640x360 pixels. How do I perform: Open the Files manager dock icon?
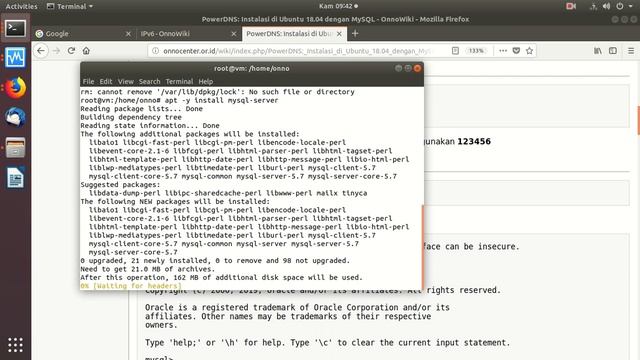pyautogui.click(x=16, y=147)
